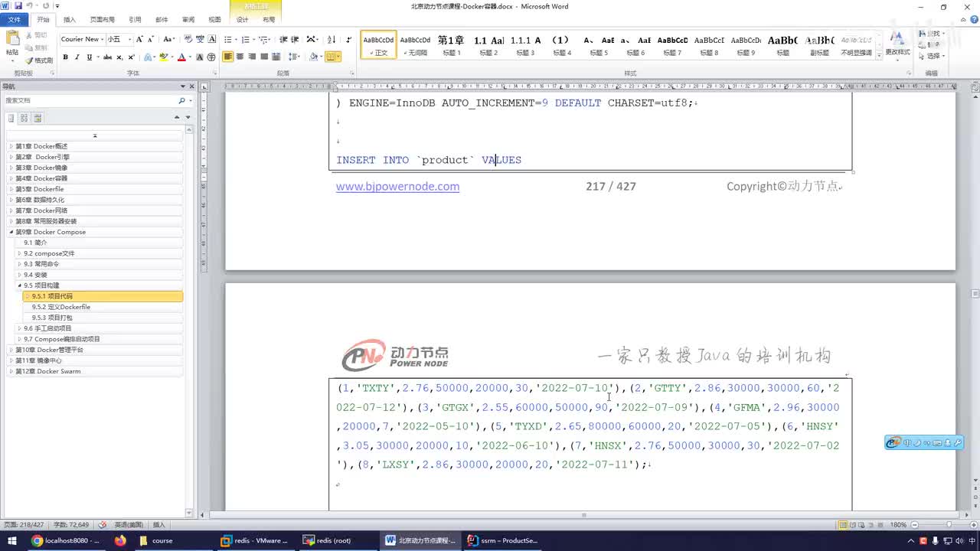Image resolution: width=980 pixels, height=551 pixels.
Task: Open Firefox from the taskbar
Action: [x=120, y=540]
